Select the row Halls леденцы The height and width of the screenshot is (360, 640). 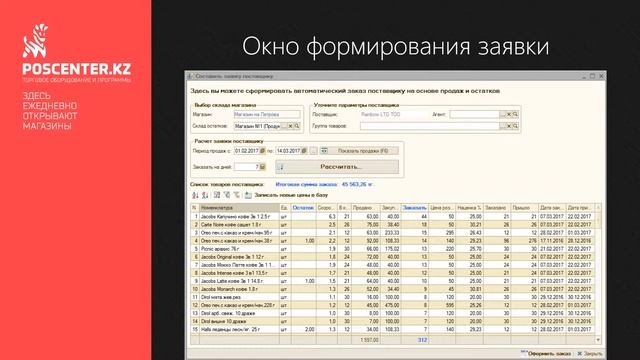[392, 329]
